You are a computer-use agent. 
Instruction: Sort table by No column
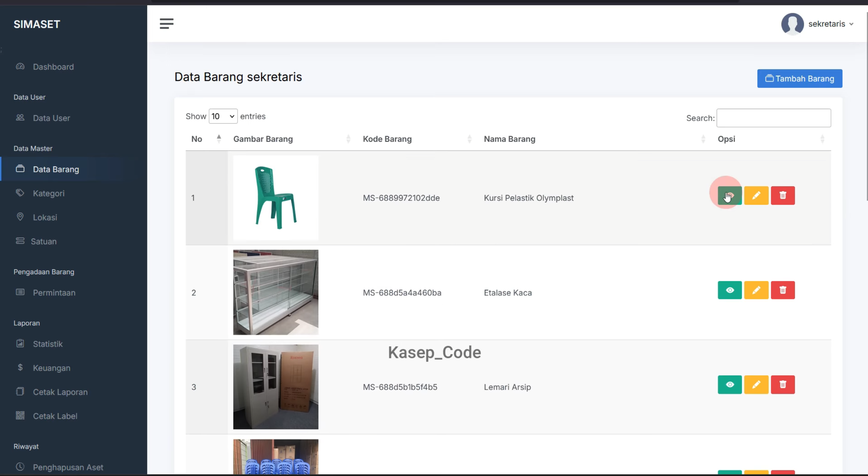[206, 139]
